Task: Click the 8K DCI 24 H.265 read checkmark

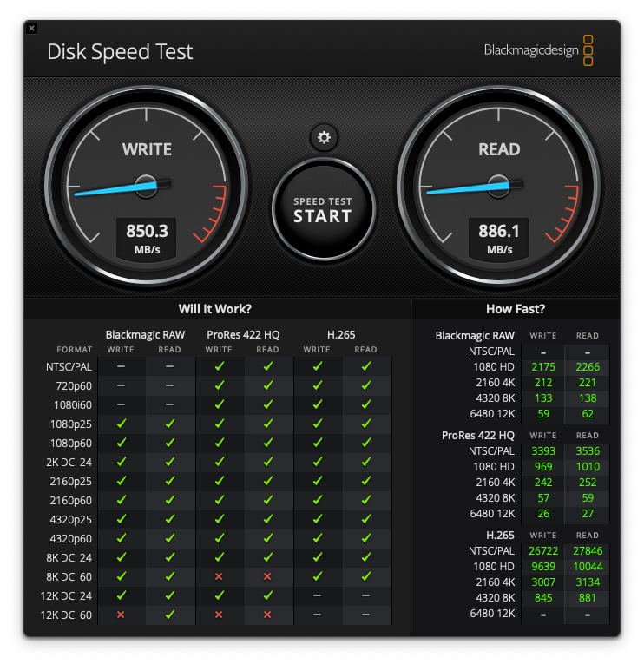Action: 366,557
